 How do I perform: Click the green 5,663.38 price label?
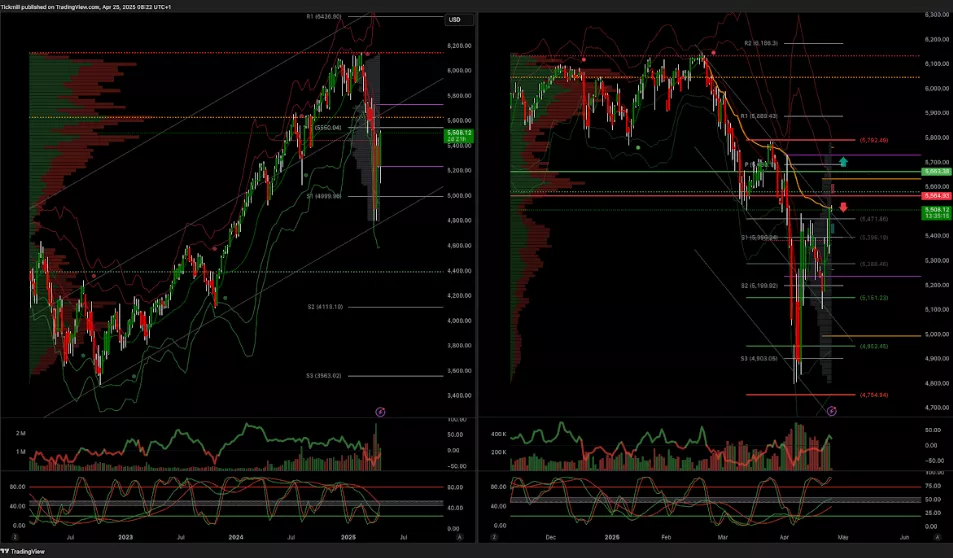[936, 172]
